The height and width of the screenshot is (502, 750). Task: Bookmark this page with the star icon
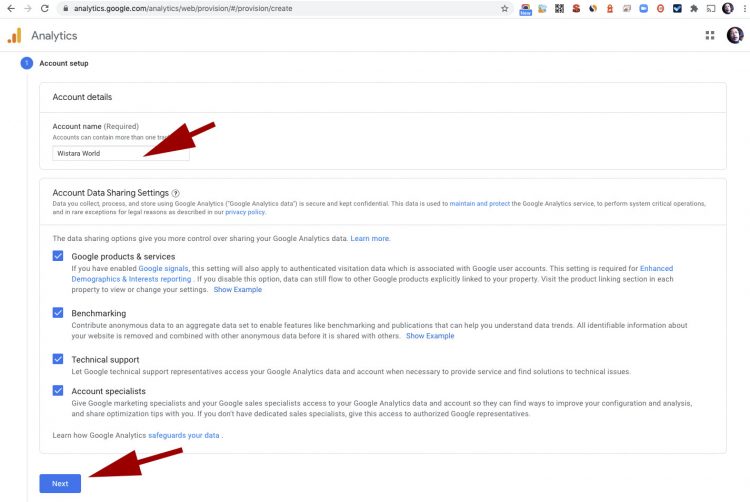[x=504, y=9]
